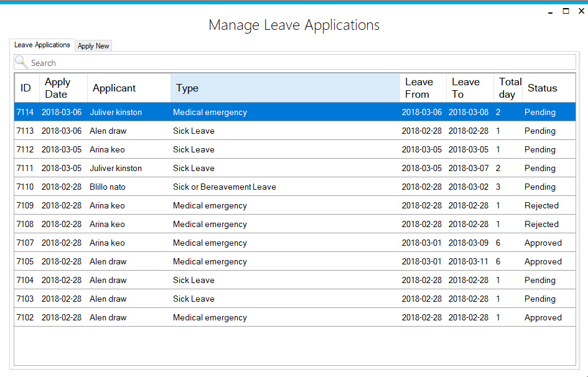Image resolution: width=588 pixels, height=377 pixels.
Task: Click into the Search input field
Action: [x=299, y=63]
